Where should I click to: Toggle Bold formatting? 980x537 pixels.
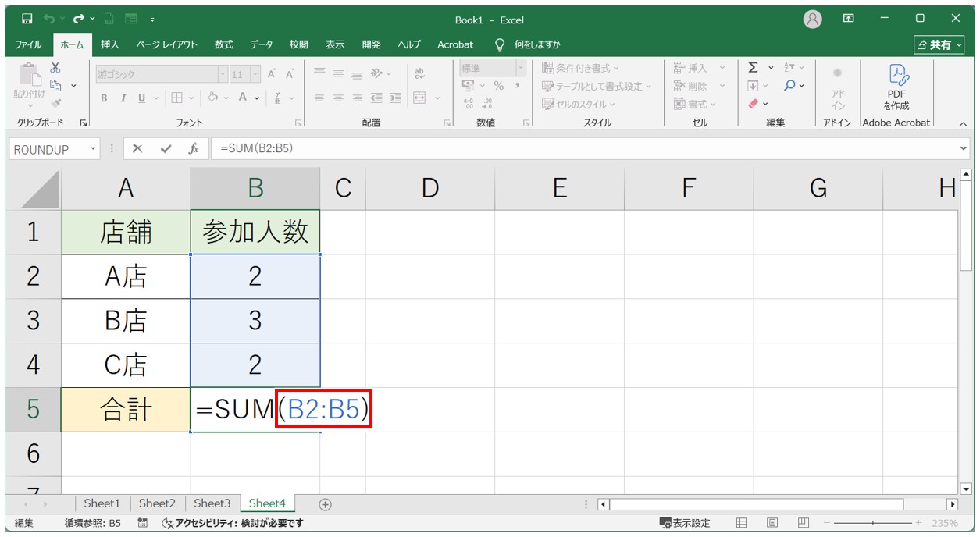click(x=104, y=98)
